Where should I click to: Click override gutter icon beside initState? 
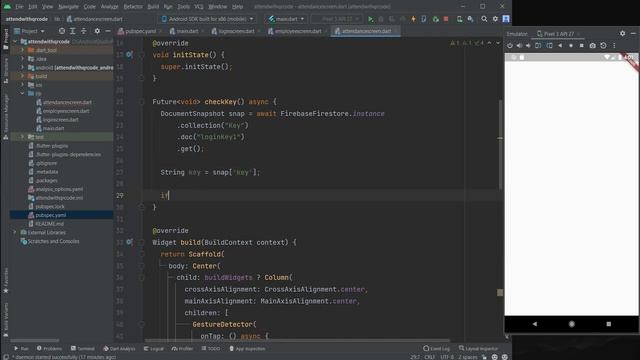tap(129, 54)
